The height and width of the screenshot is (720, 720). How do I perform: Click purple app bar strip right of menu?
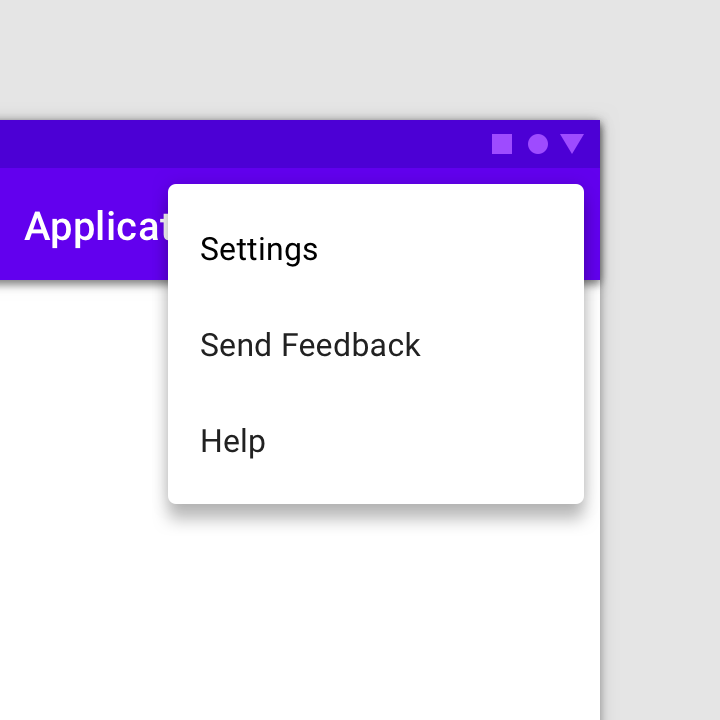[x=592, y=225]
